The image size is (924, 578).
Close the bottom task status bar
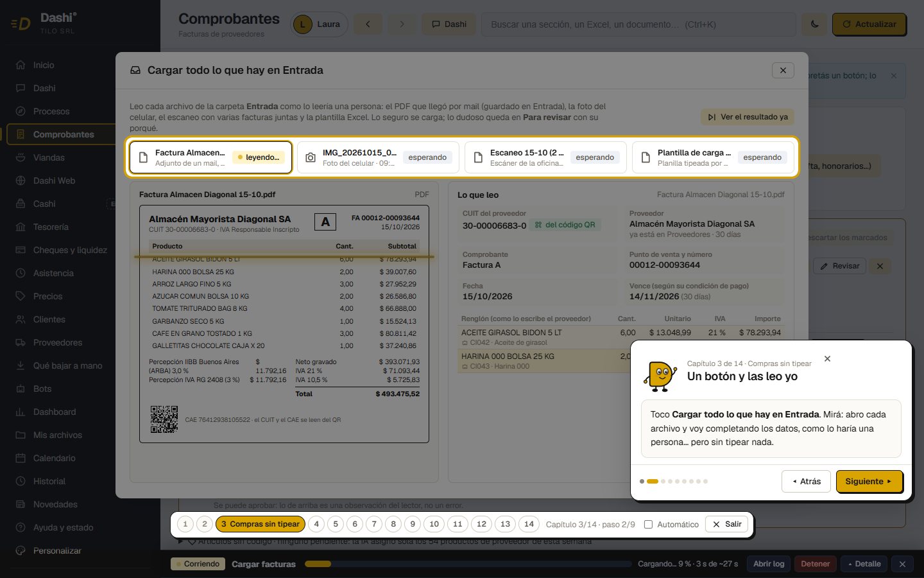pyautogui.click(x=902, y=564)
